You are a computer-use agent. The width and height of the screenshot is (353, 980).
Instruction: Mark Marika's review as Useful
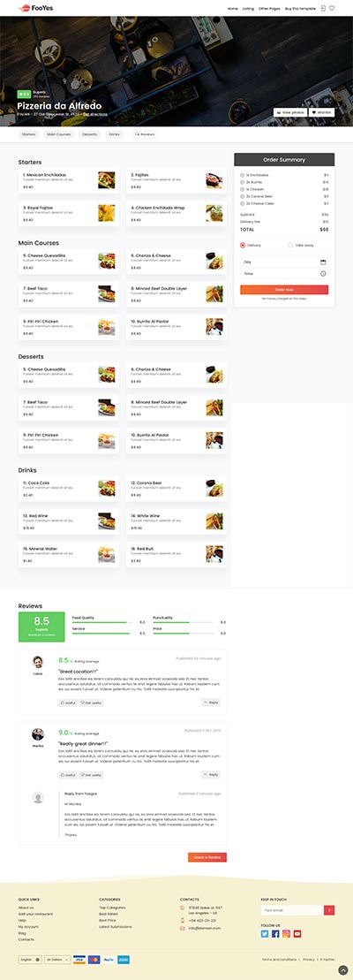[x=67, y=775]
